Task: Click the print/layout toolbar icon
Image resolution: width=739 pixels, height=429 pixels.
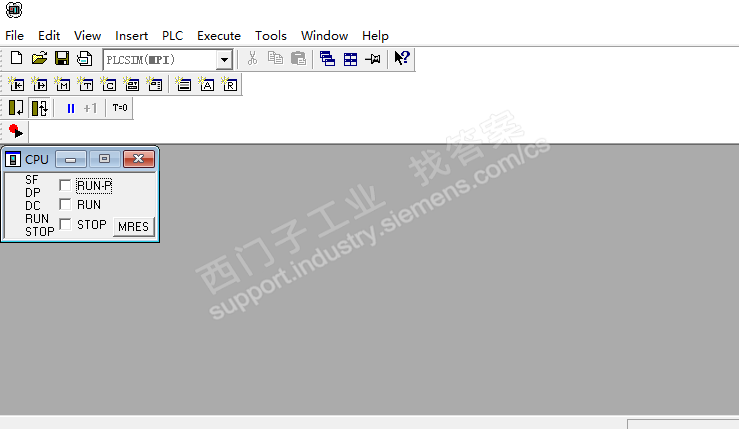Action: tap(84, 58)
